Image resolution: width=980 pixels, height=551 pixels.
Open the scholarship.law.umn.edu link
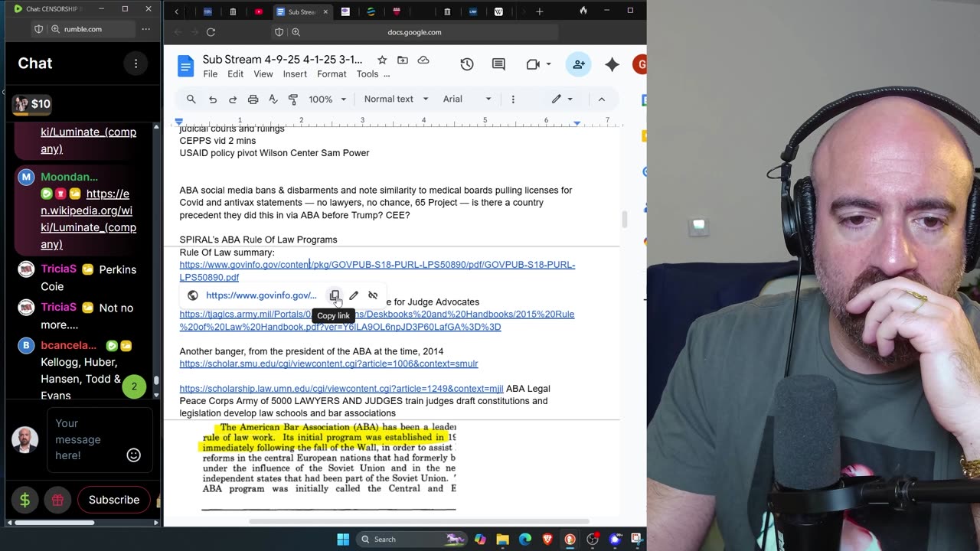[x=341, y=389]
